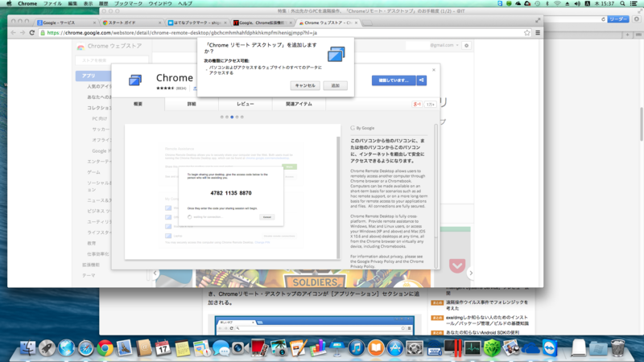Open the ファイル menu in the menu bar
This screenshot has height=362, width=644.
(52, 3)
